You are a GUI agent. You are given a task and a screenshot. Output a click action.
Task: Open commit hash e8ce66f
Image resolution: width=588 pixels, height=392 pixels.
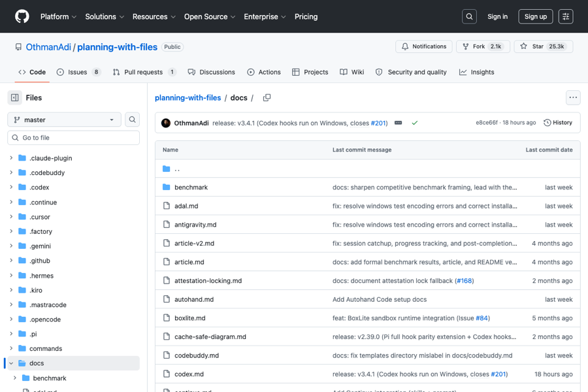coord(486,123)
